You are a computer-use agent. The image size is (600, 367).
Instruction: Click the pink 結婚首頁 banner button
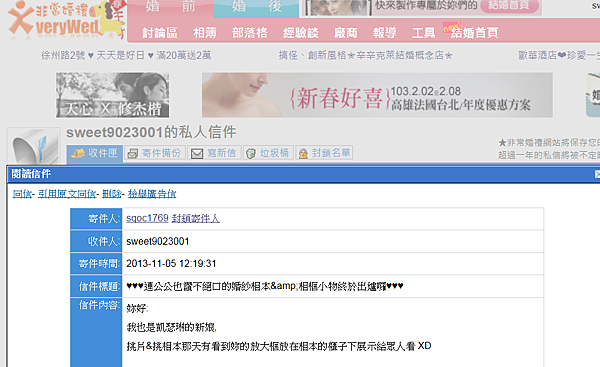(x=509, y=6)
